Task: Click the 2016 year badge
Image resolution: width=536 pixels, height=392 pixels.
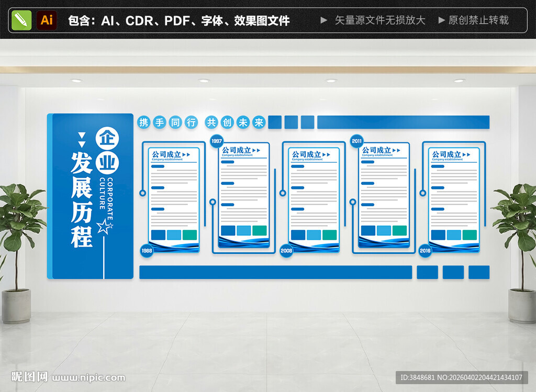Action: tap(425, 251)
